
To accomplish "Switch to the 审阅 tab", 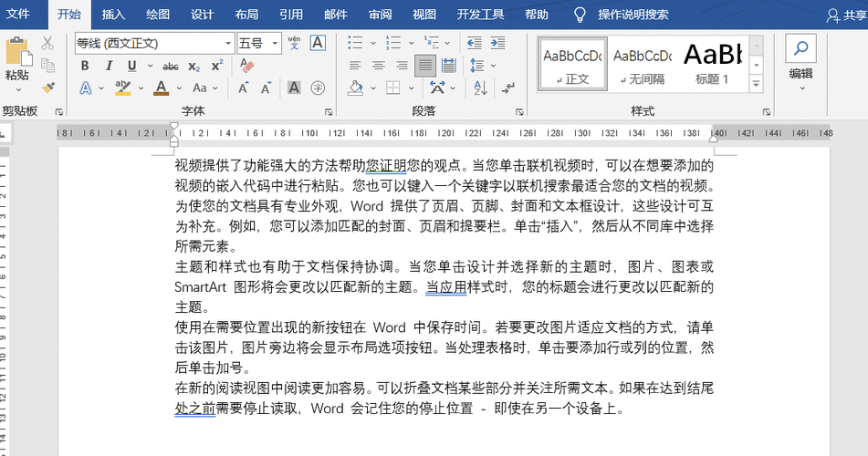I will coord(380,15).
